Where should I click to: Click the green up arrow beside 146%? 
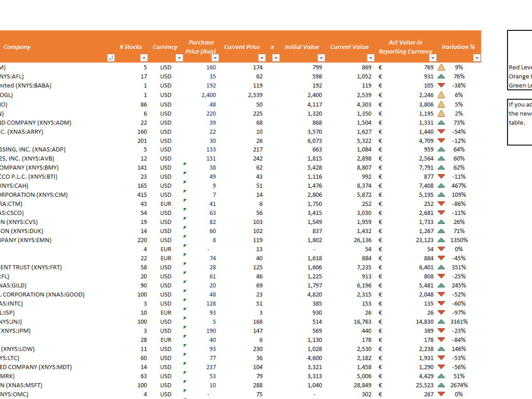click(x=441, y=349)
